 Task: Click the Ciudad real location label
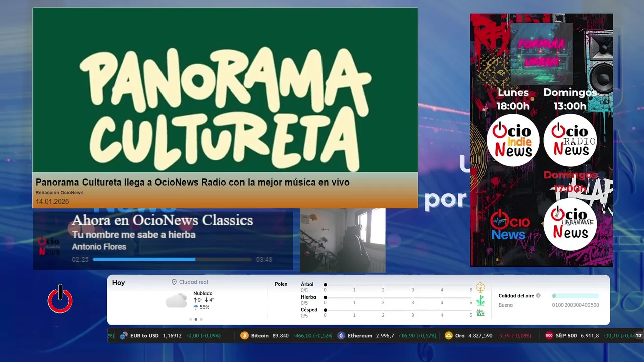193,282
